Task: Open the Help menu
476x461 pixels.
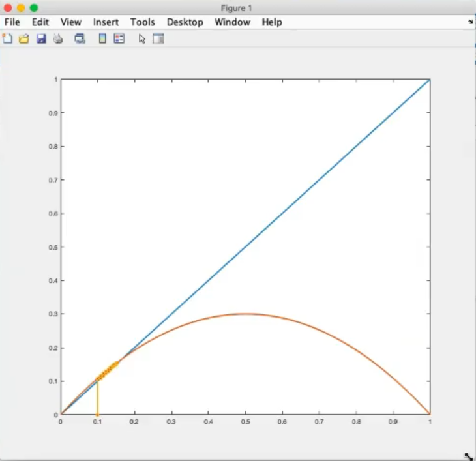Action: (272, 22)
